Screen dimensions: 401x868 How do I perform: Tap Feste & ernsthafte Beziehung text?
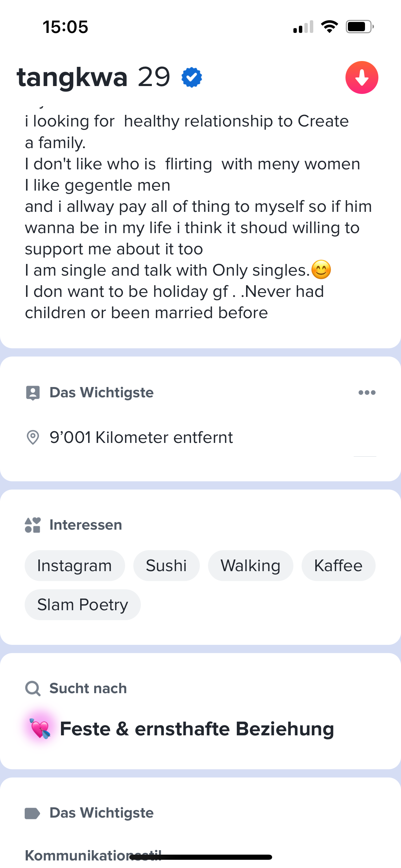[x=197, y=729]
